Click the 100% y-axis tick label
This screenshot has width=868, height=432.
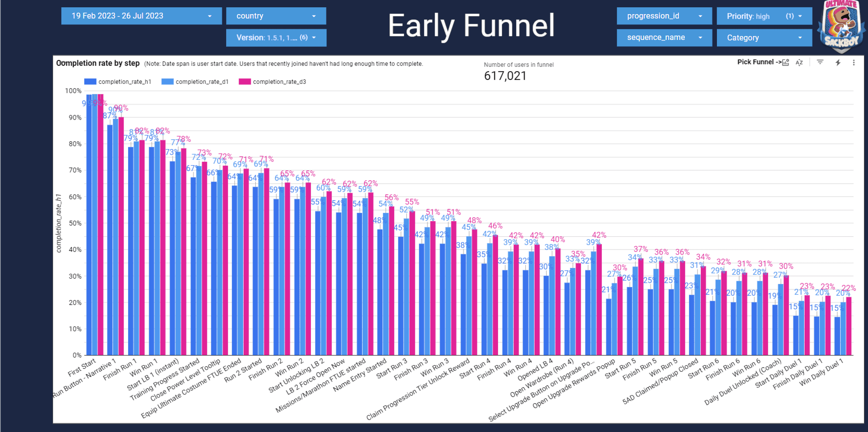coord(74,91)
